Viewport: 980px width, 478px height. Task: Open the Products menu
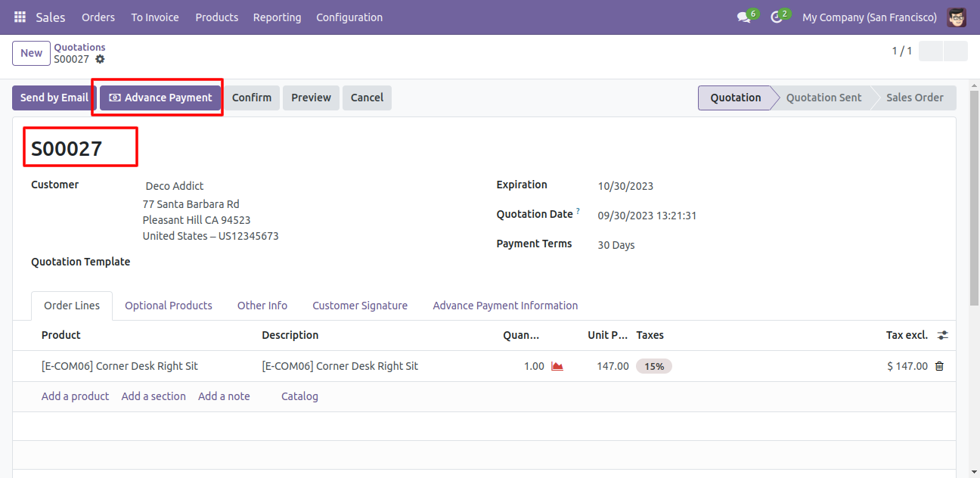pos(216,17)
